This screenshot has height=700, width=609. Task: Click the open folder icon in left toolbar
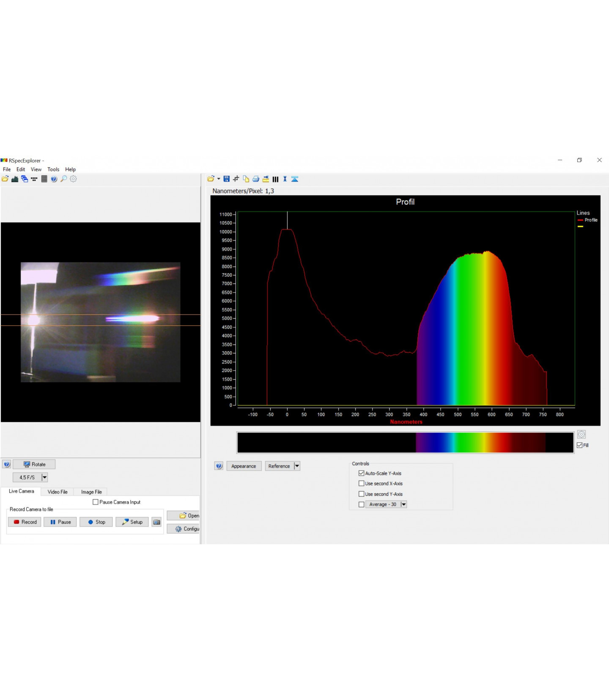pyautogui.click(x=5, y=179)
